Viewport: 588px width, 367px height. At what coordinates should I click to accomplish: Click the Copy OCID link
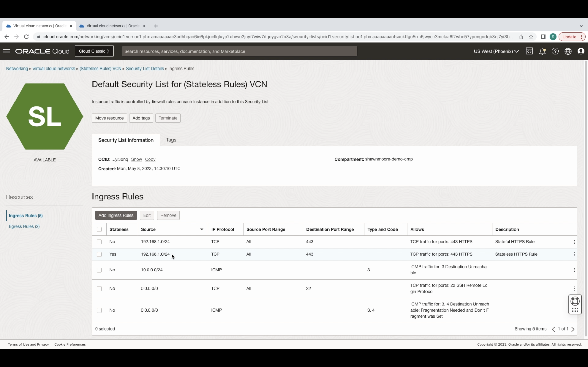coord(150,159)
